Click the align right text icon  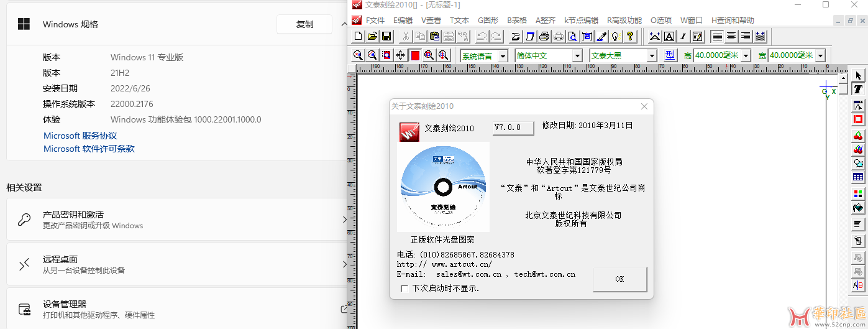click(746, 36)
